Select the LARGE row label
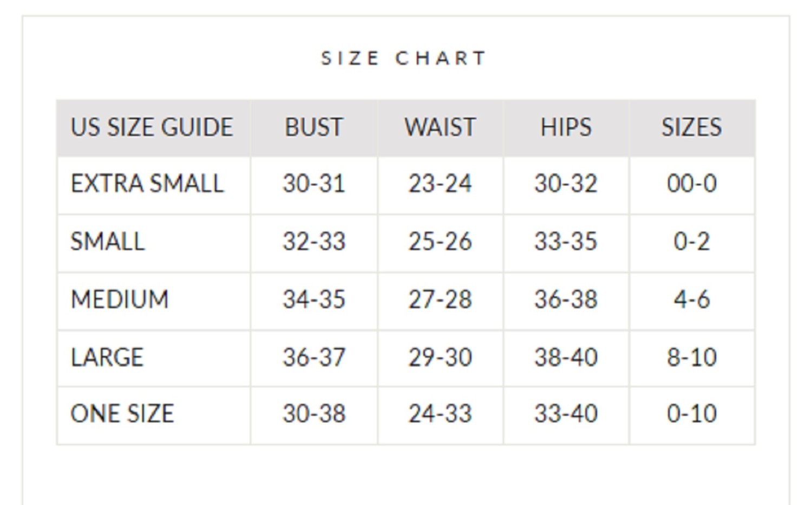The image size is (812, 505). tap(107, 358)
